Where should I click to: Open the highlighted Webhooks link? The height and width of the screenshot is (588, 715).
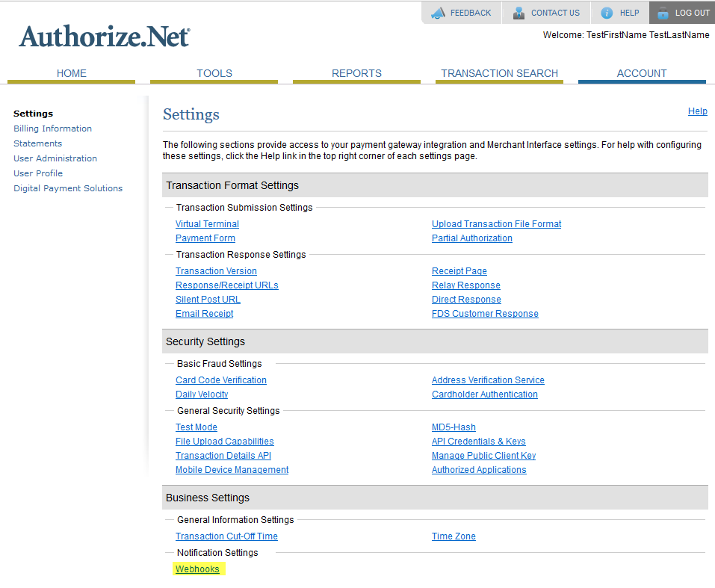pos(197,569)
